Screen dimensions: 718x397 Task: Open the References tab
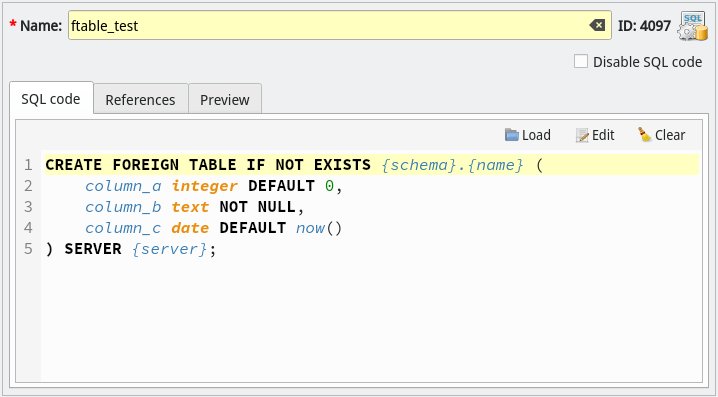[141, 99]
